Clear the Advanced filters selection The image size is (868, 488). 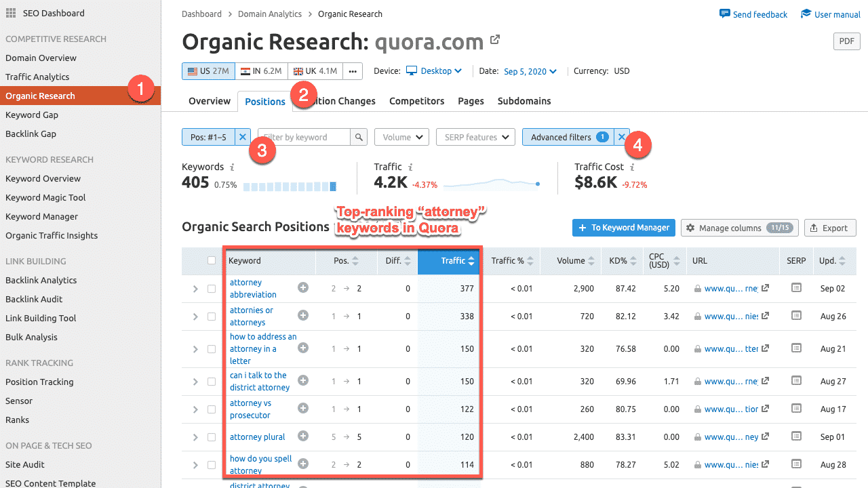[622, 137]
